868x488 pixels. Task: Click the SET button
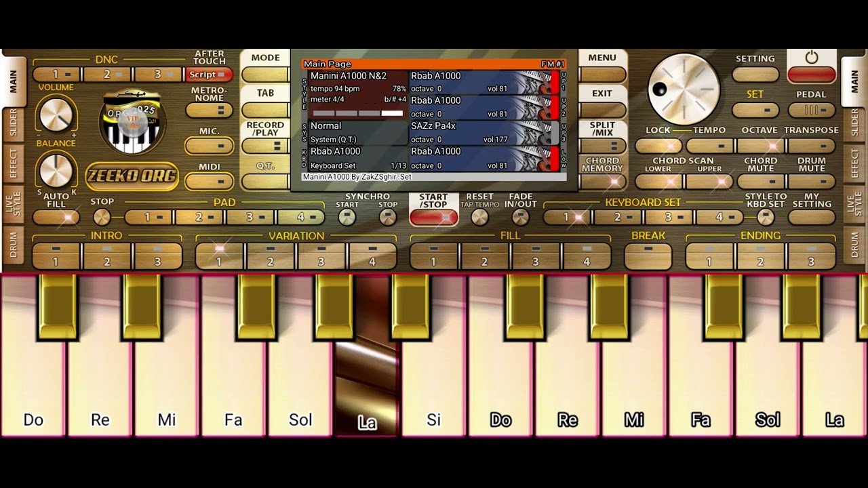click(x=755, y=110)
